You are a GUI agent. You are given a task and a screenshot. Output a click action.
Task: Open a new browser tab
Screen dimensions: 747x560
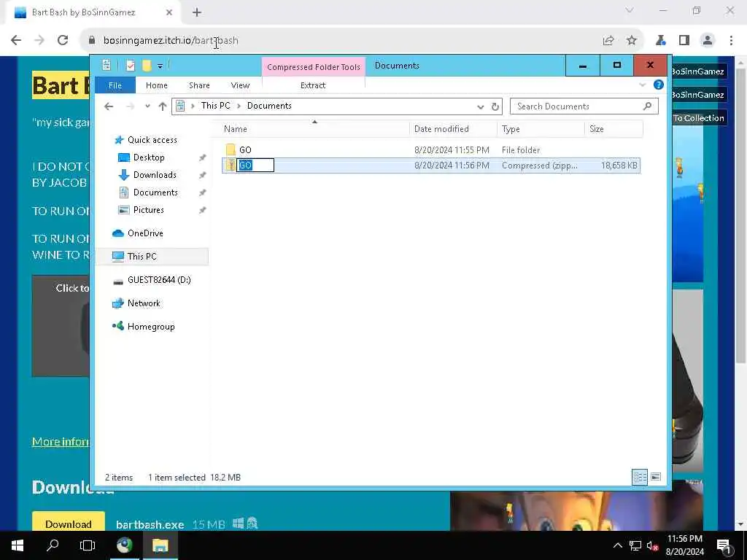[197, 12]
